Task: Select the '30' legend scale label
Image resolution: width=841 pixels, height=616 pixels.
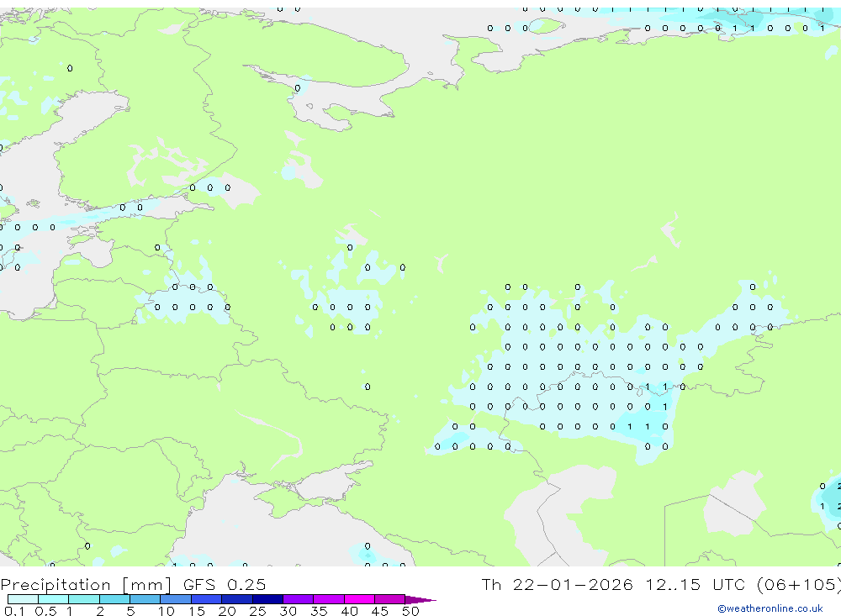Action: point(288,611)
